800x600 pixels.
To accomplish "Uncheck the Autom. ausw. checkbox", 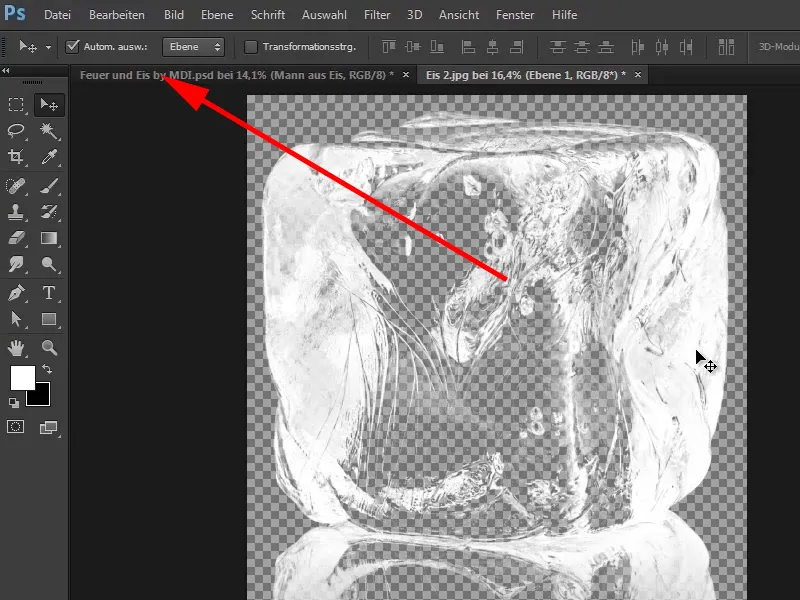I will coord(72,47).
